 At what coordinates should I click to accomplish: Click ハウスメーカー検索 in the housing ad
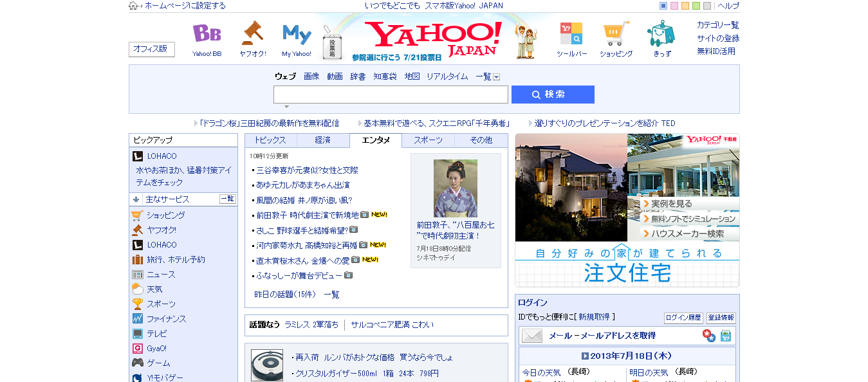coord(683,234)
